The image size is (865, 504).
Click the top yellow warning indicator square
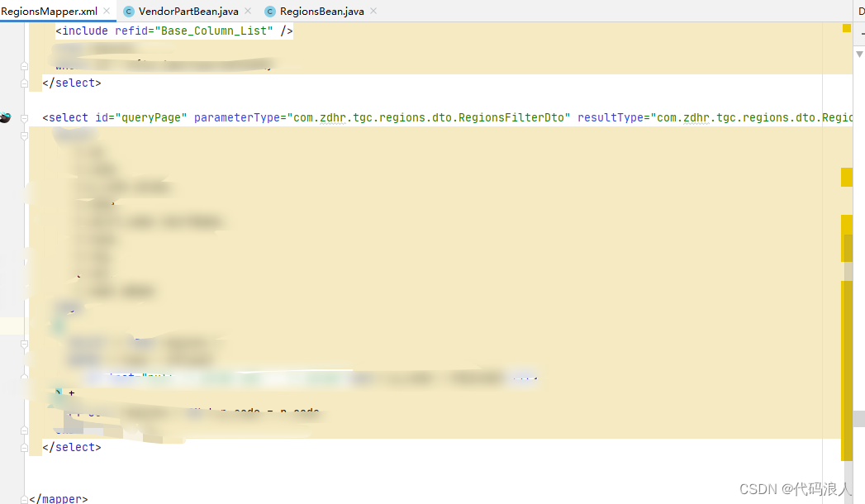(x=847, y=28)
